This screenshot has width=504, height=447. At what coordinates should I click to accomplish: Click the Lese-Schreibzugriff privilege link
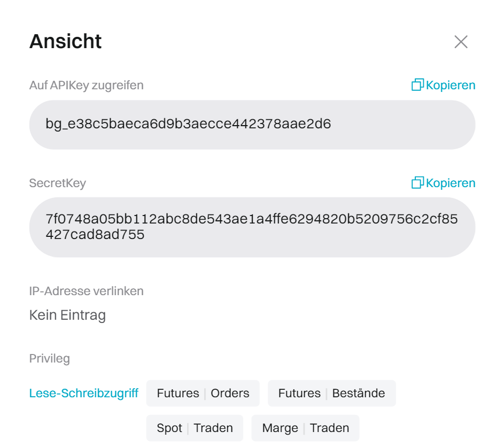pos(84,394)
